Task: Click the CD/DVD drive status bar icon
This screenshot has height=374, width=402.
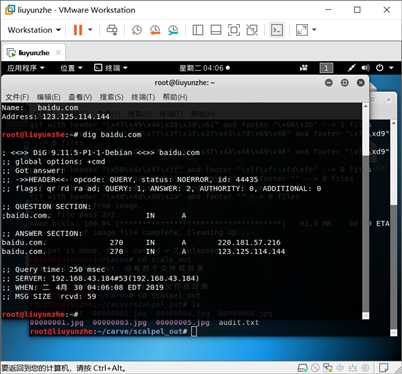Action: pos(315,368)
